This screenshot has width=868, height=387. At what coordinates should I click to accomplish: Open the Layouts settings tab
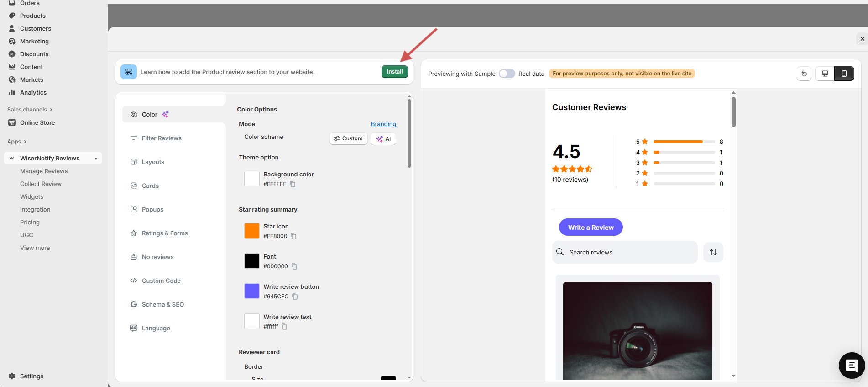coord(153,162)
